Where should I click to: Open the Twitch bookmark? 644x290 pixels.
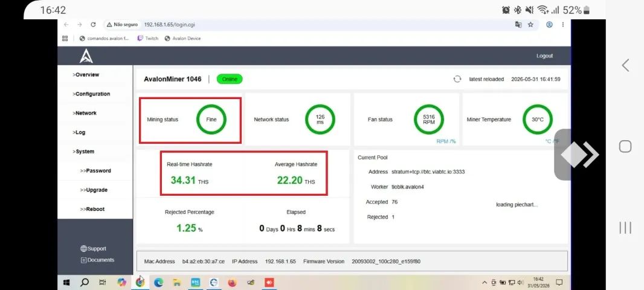(x=148, y=38)
